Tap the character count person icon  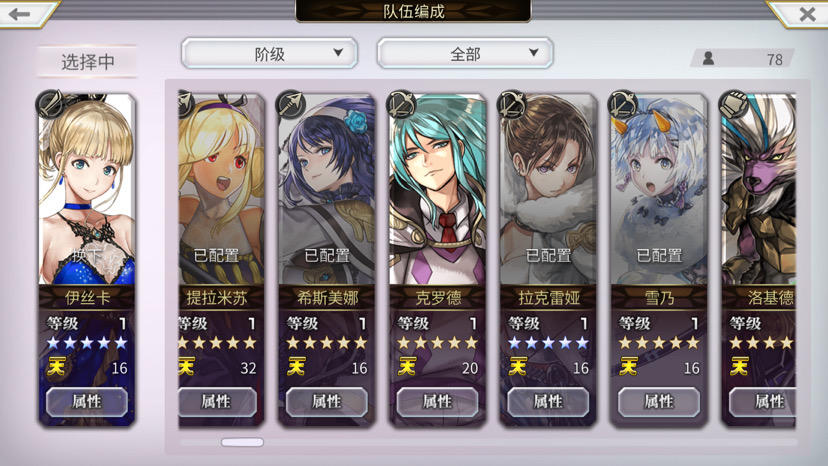pyautogui.click(x=708, y=58)
